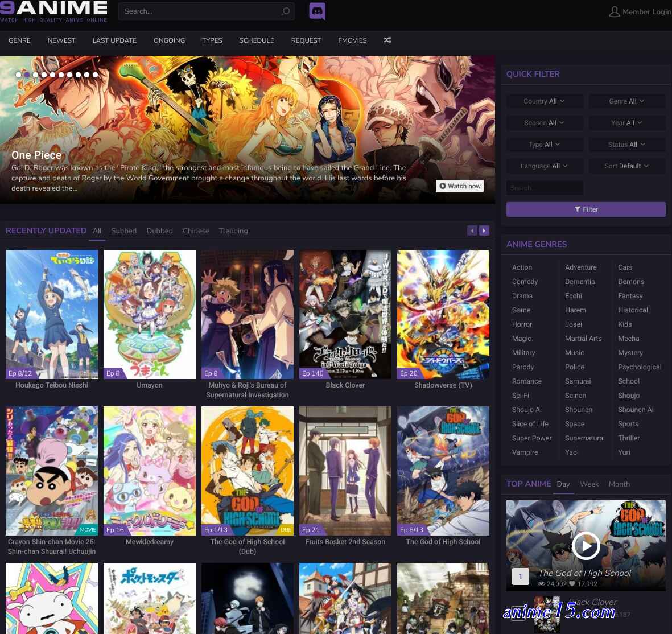Screen dimensions: 672x634
Task: Select the last slider dot
Action: [95, 75]
